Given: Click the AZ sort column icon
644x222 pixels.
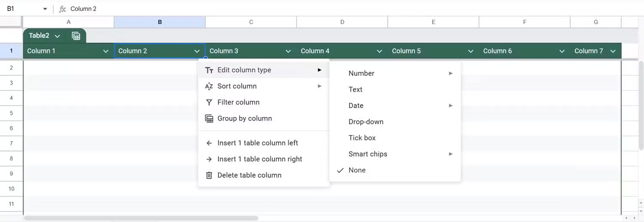Looking at the screenshot, I should [209, 86].
